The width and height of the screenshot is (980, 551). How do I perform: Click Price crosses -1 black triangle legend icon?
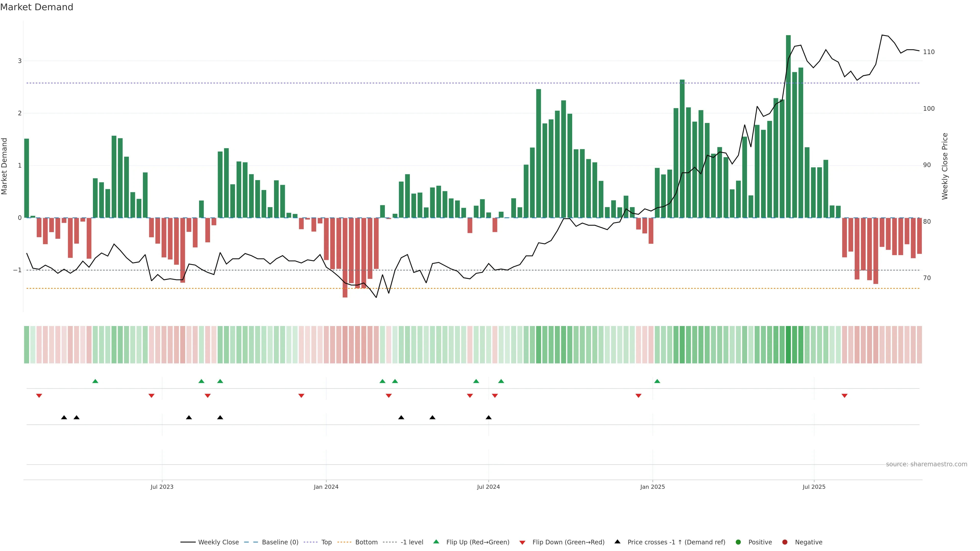[617, 542]
